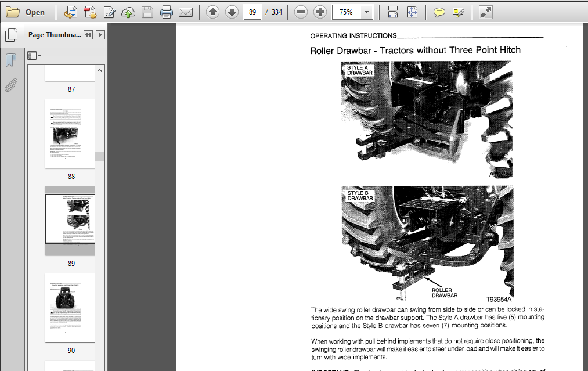Select the highlight text tool

tap(458, 12)
